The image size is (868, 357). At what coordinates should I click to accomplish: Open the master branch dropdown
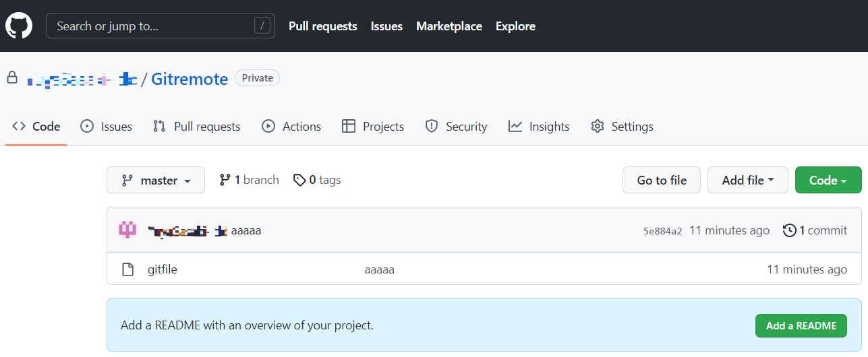(x=156, y=180)
